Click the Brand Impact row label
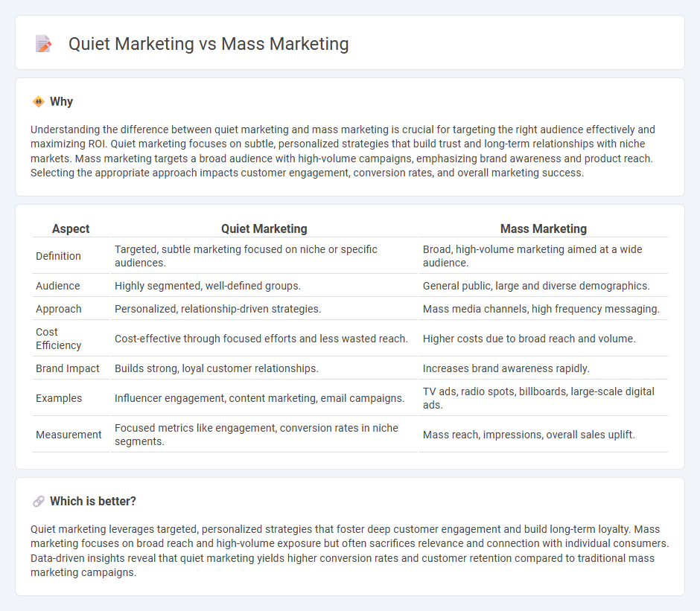 pyautogui.click(x=68, y=368)
